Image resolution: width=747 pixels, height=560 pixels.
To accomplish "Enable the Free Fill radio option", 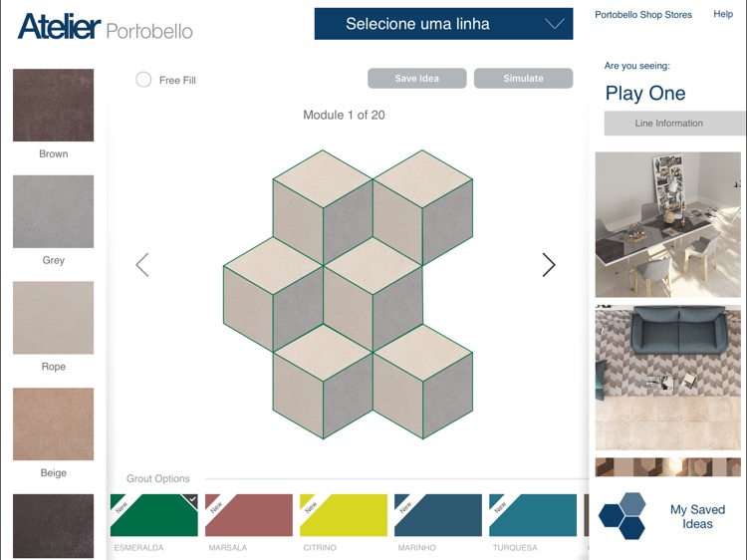I will pos(143,80).
